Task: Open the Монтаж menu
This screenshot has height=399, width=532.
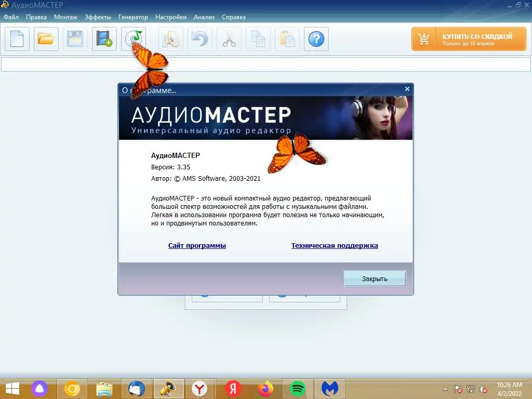Action: click(66, 17)
